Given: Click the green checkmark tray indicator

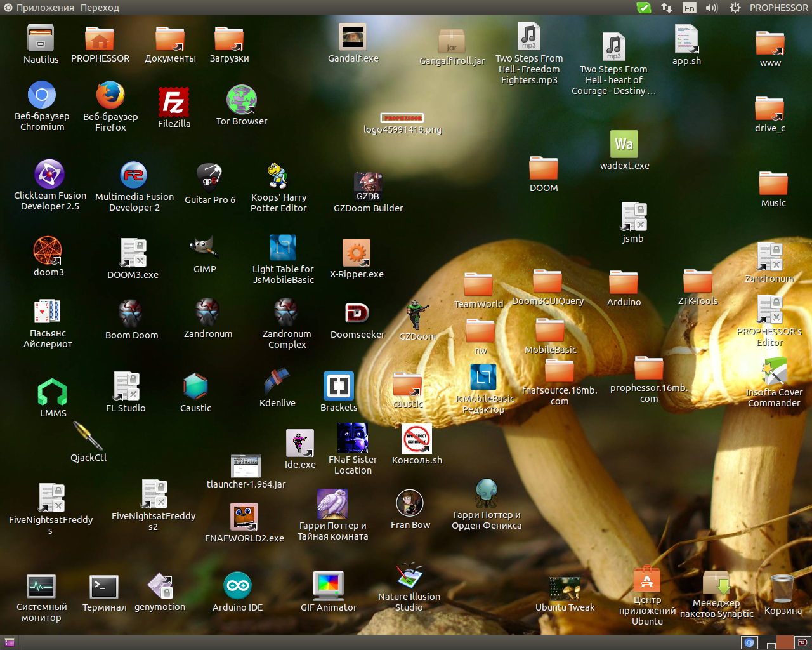Looking at the screenshot, I should coord(644,8).
